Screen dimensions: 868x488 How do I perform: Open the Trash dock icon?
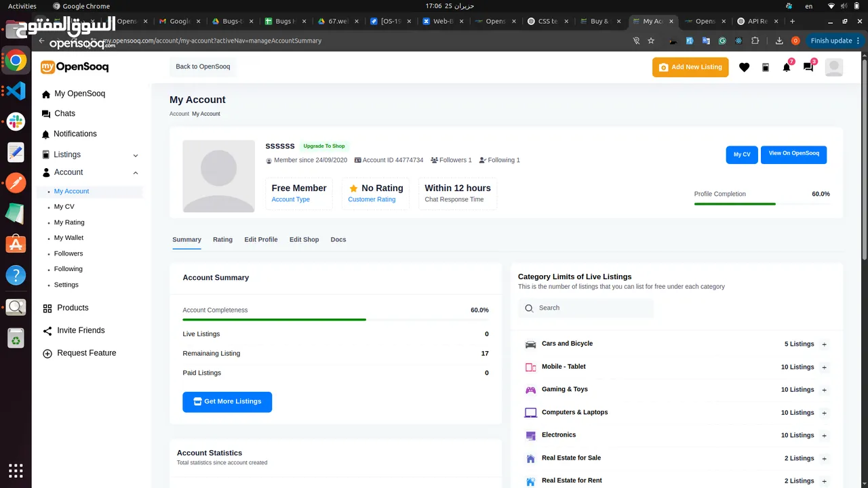16,337
